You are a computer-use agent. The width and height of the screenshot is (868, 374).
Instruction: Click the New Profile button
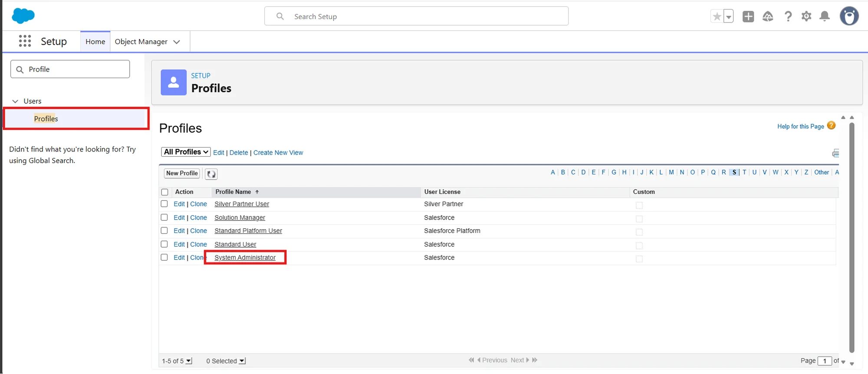[x=182, y=173]
